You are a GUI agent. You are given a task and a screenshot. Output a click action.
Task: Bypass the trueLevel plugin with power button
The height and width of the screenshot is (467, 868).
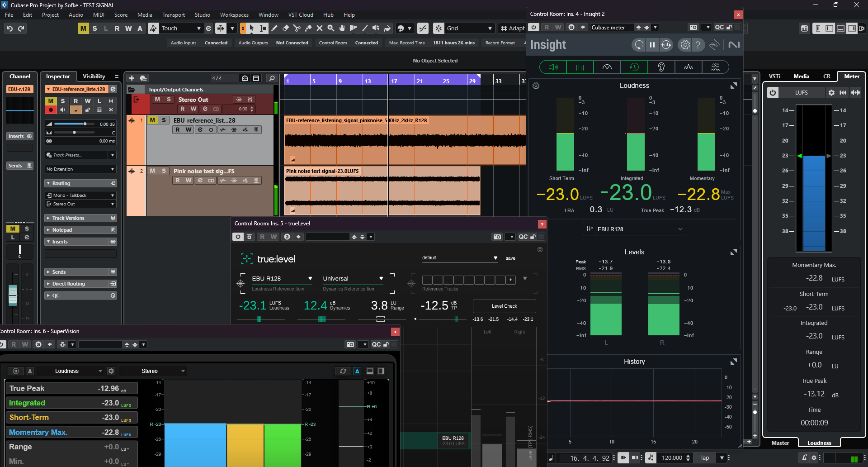click(238, 237)
